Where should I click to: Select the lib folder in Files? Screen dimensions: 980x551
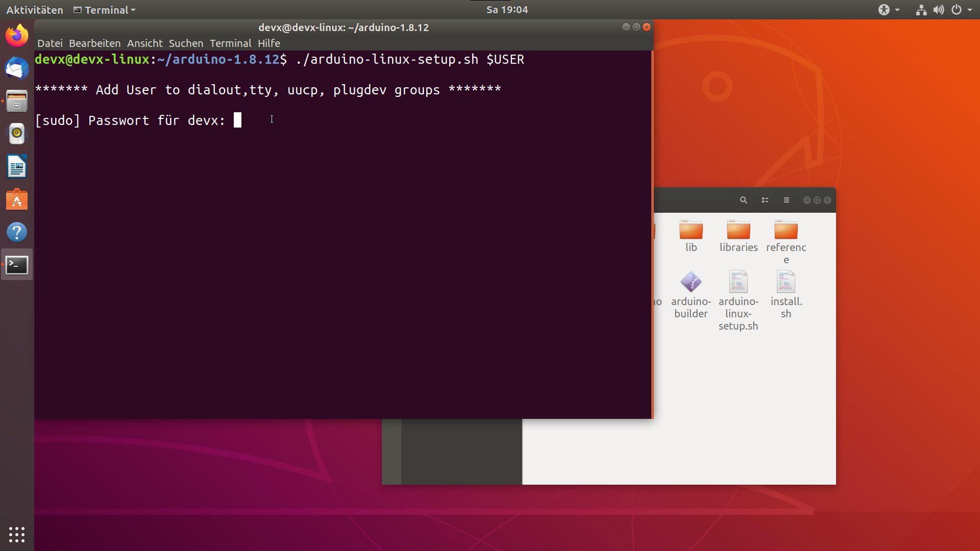point(691,236)
